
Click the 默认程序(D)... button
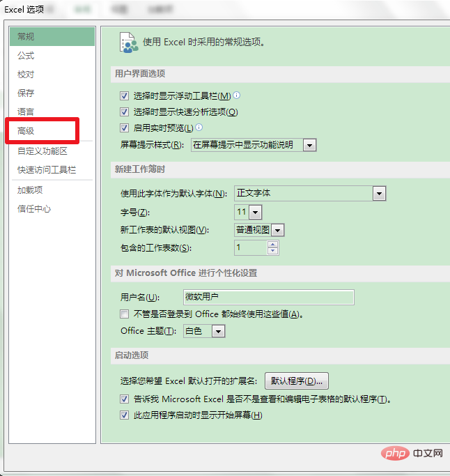[297, 381]
